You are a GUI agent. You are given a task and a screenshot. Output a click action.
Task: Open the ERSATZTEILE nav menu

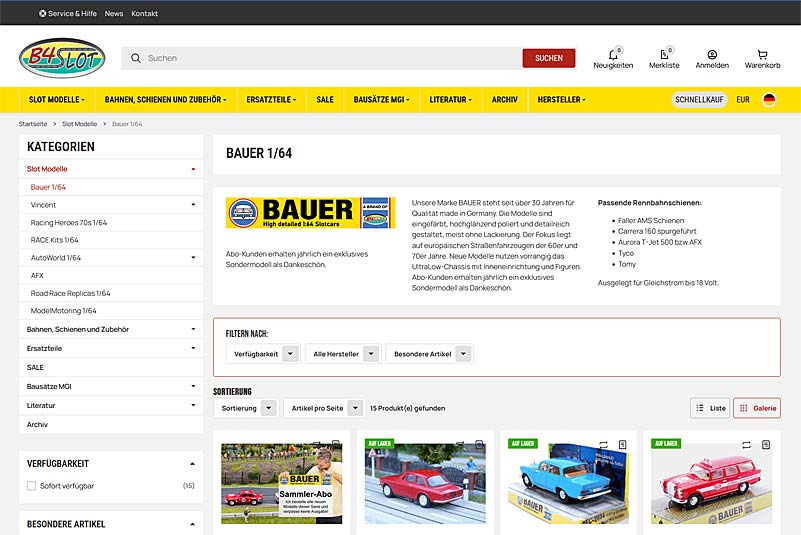(271, 100)
